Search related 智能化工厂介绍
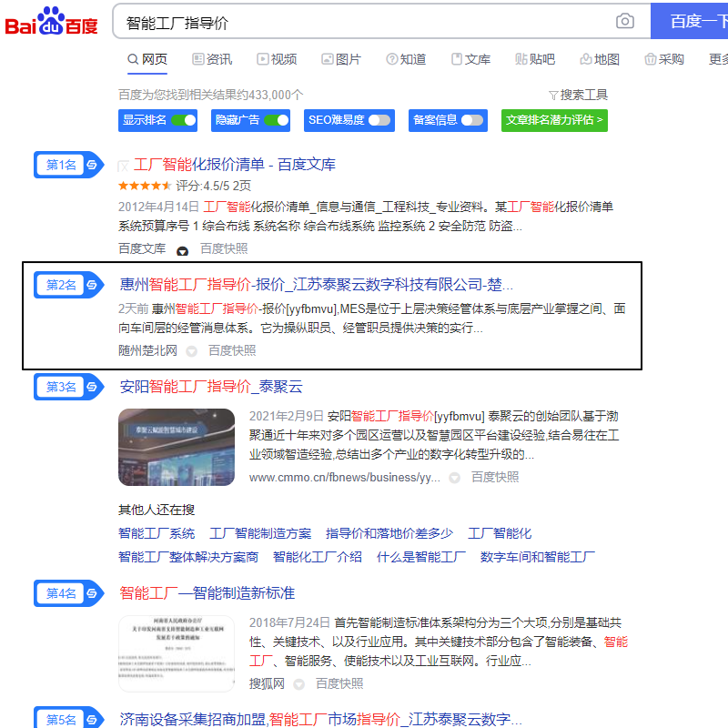Viewport: 728px width, 728px height. tap(318, 557)
